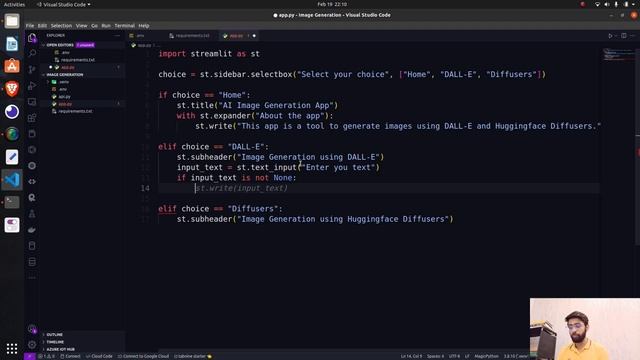Split the editor to the right
640x360 pixels.
click(624, 36)
